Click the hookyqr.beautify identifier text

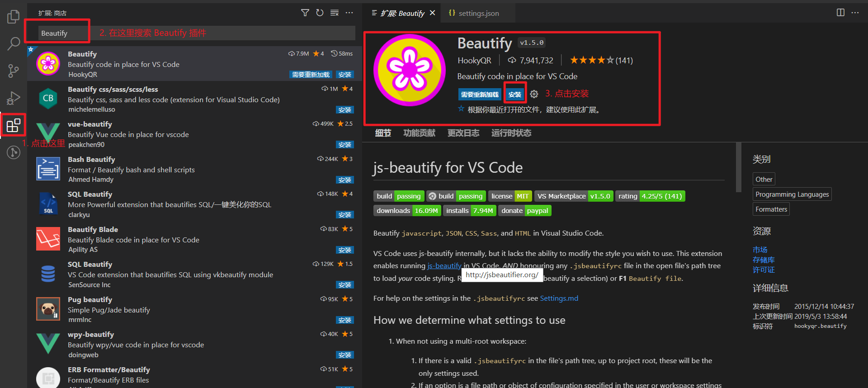coord(821,326)
